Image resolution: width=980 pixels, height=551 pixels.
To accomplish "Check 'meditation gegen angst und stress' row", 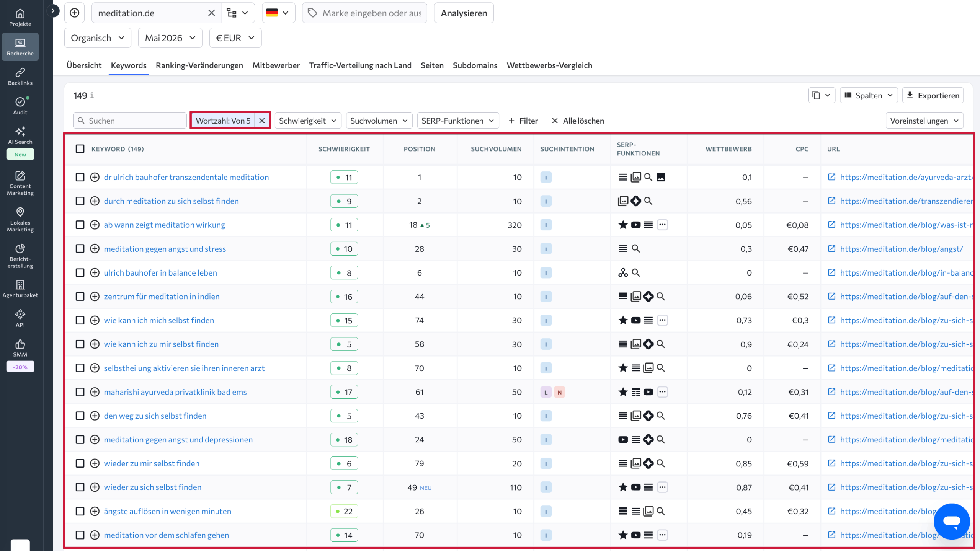I will [x=80, y=249].
